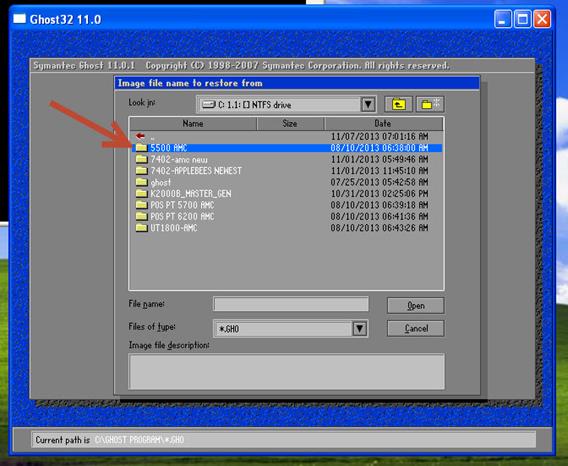Go up one folder level icon
The width and height of the screenshot is (568, 466).
click(x=398, y=104)
